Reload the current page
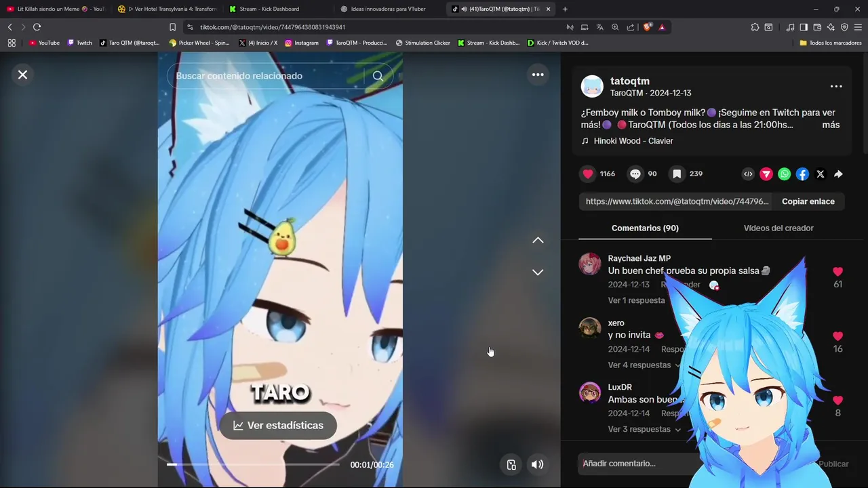Screen dimensions: 868x488 pos(37,27)
